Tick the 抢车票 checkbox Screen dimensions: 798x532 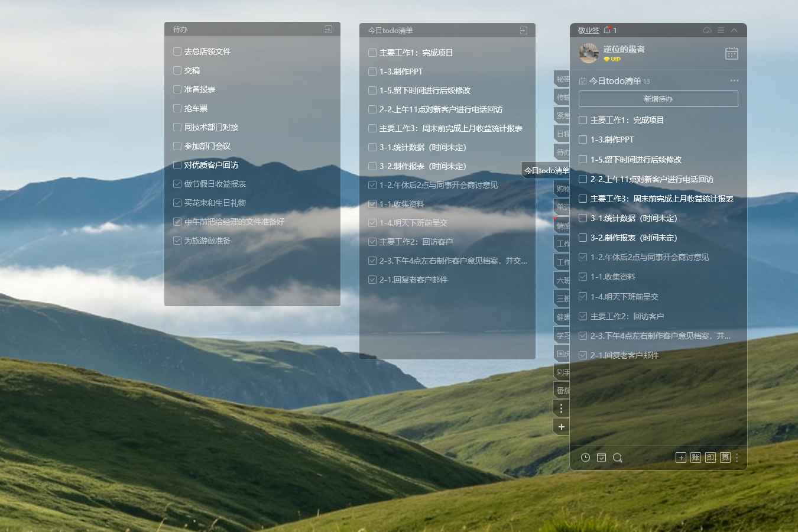pyautogui.click(x=177, y=108)
